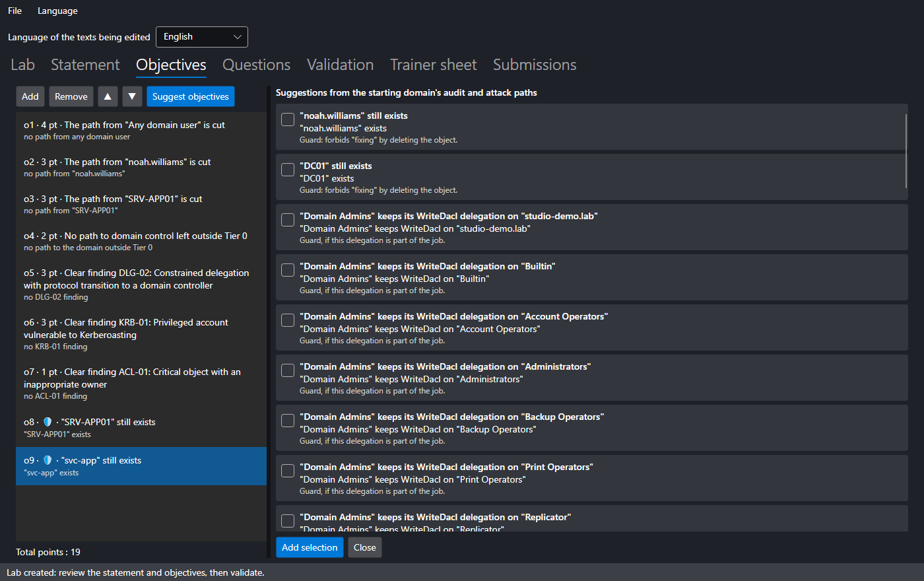Tick WriteDacl delegation on "Print Operators" checkbox
924x581 pixels.
coord(288,471)
